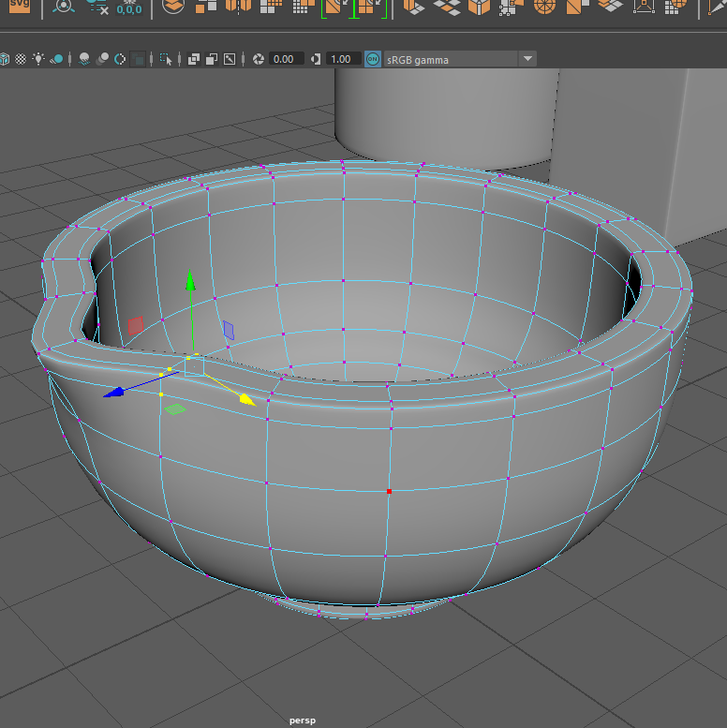
Task: Click the gamma contrast icon
Action: tap(316, 59)
